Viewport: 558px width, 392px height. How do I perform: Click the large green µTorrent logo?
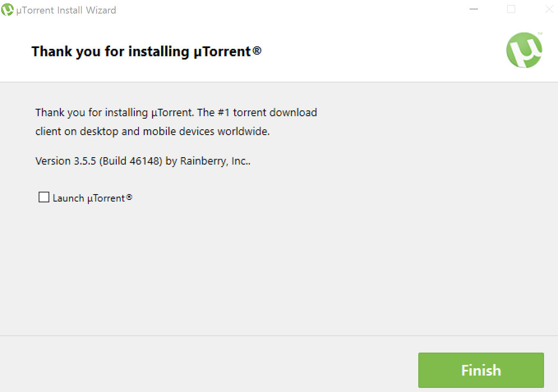coord(524,50)
